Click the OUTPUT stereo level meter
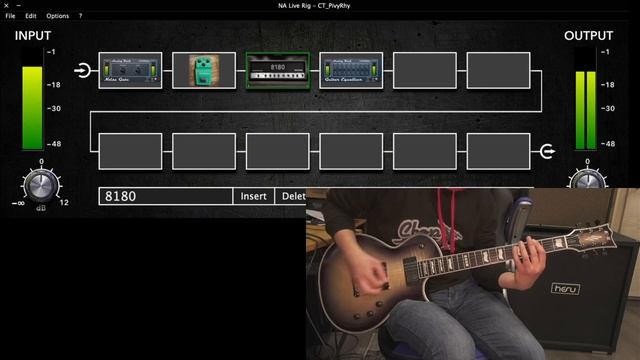 (586, 99)
